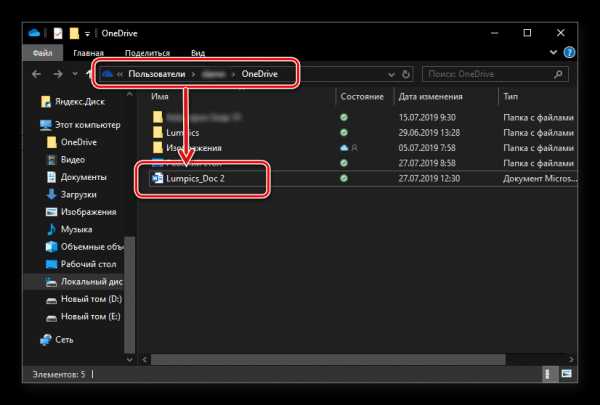Sort by the Тип column header
Viewport: 600px width, 405px height.
[510, 96]
